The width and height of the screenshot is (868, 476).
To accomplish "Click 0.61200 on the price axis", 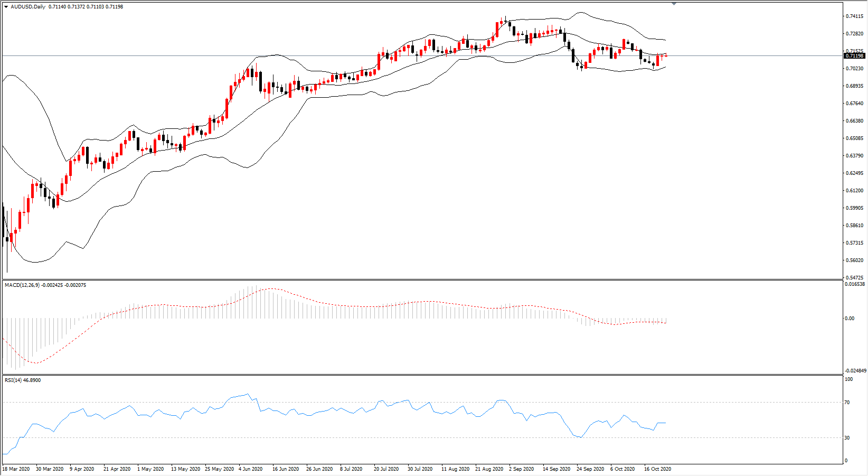I will point(854,191).
